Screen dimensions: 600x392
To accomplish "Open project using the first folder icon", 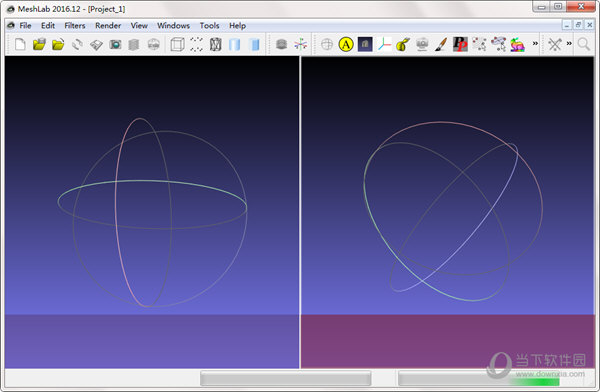I will [x=39, y=44].
